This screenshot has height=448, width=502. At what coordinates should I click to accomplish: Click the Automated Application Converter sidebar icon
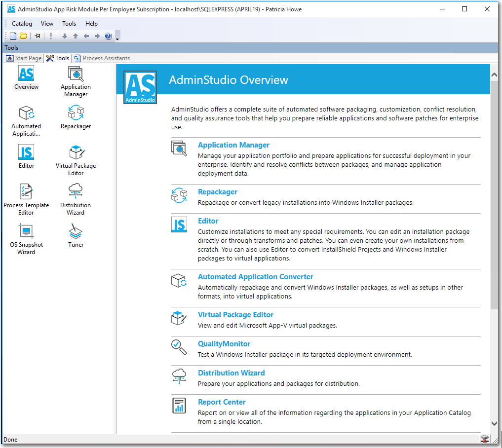tap(26, 113)
